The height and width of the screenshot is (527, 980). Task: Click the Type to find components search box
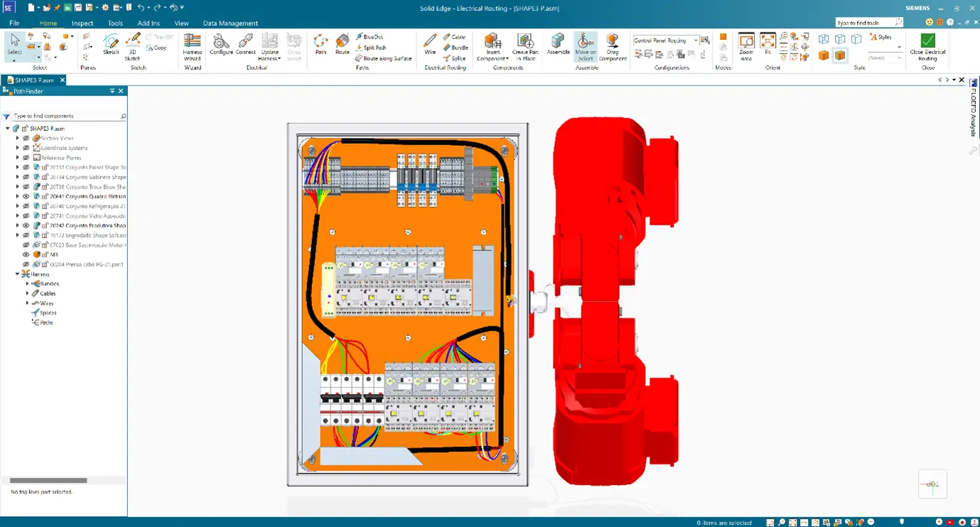point(63,115)
